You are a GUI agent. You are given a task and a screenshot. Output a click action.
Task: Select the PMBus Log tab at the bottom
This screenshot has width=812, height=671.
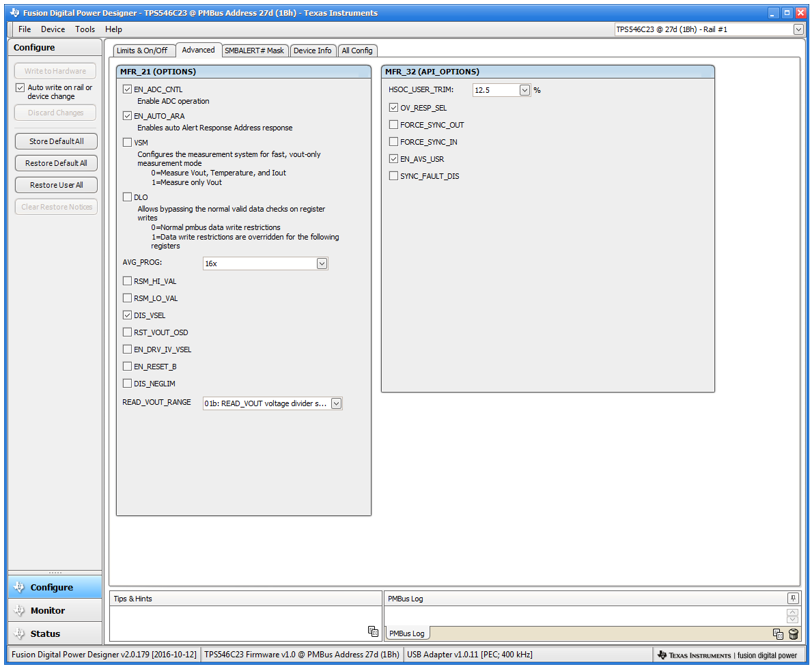click(407, 633)
